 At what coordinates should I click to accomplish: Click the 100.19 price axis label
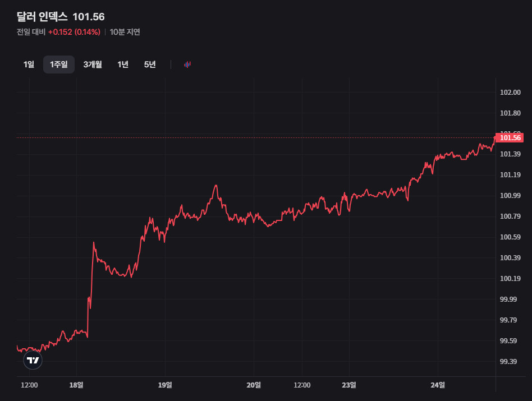click(x=510, y=278)
